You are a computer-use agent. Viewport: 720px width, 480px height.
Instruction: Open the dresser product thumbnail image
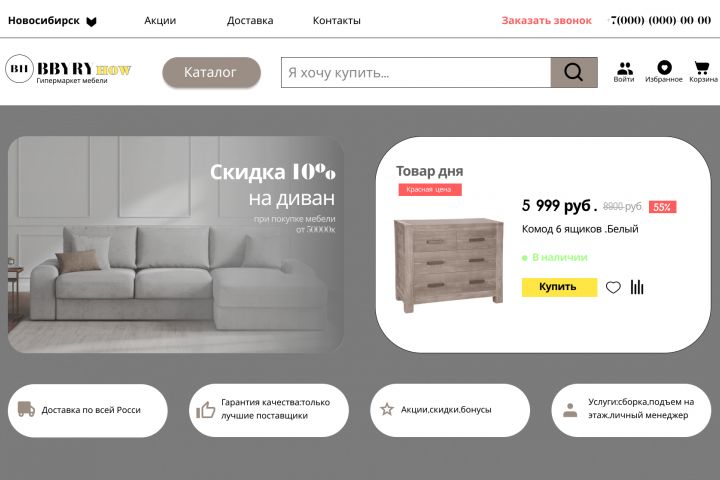pyautogui.click(x=449, y=265)
